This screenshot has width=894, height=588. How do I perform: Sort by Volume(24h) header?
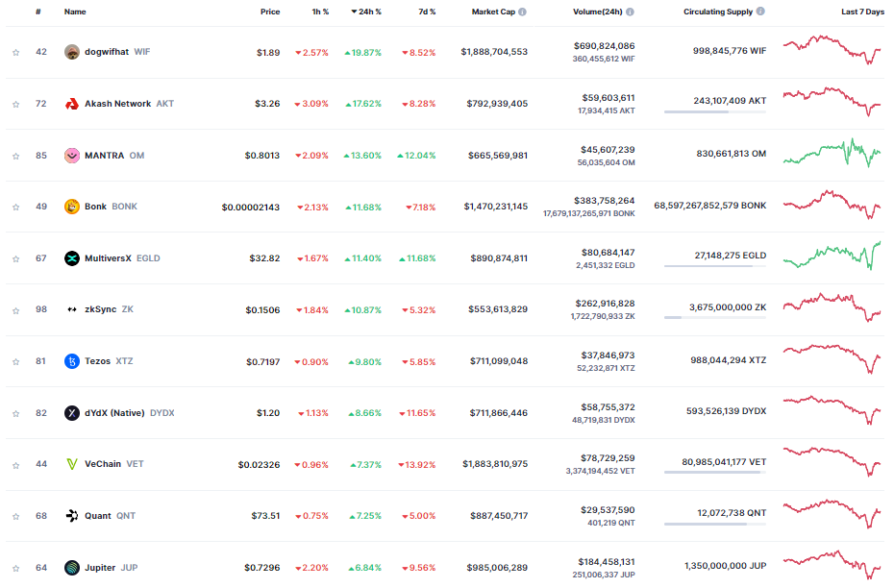(598, 12)
